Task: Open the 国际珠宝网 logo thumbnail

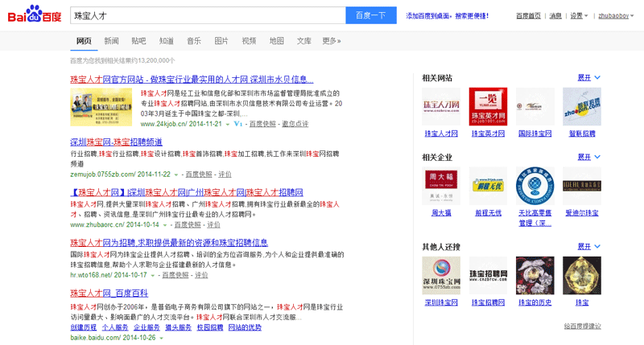Action: coord(535,106)
